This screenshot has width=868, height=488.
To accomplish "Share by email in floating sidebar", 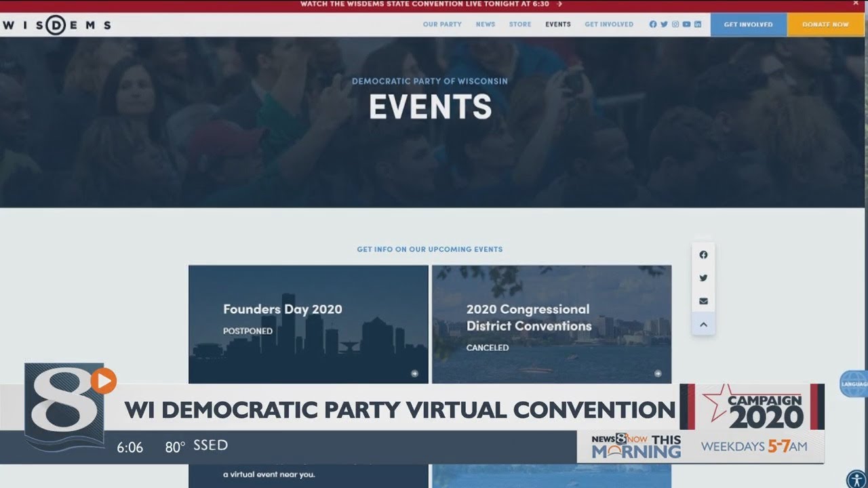I will (703, 301).
